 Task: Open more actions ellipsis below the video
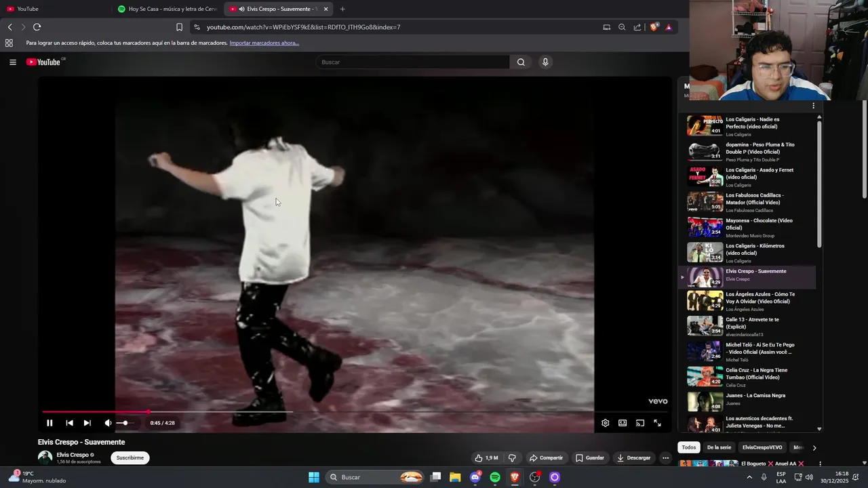point(665,458)
